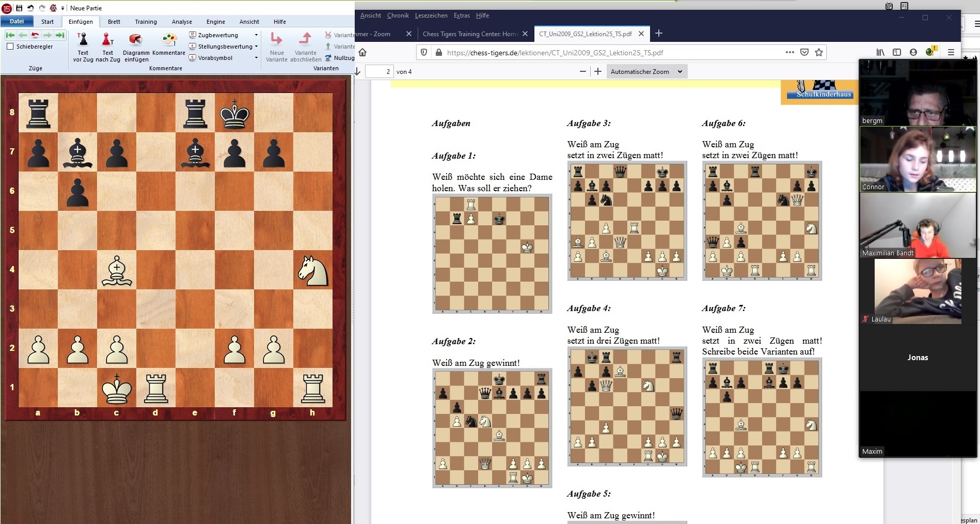
Task: Click Text nach Zug red pawn icon
Action: [x=107, y=39]
